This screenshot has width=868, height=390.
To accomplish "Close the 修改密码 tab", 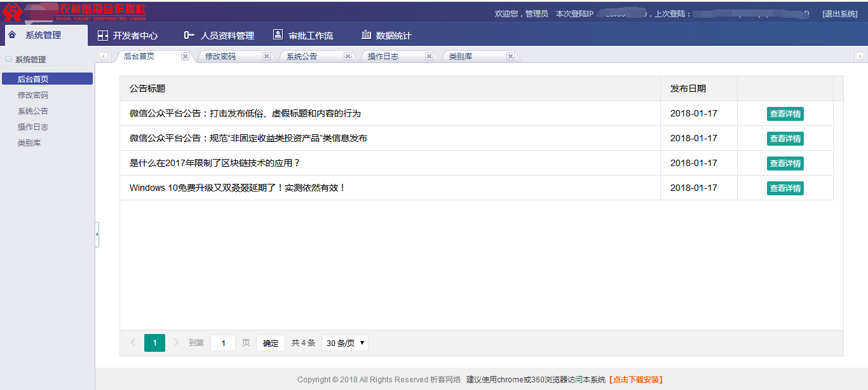I will (x=266, y=56).
